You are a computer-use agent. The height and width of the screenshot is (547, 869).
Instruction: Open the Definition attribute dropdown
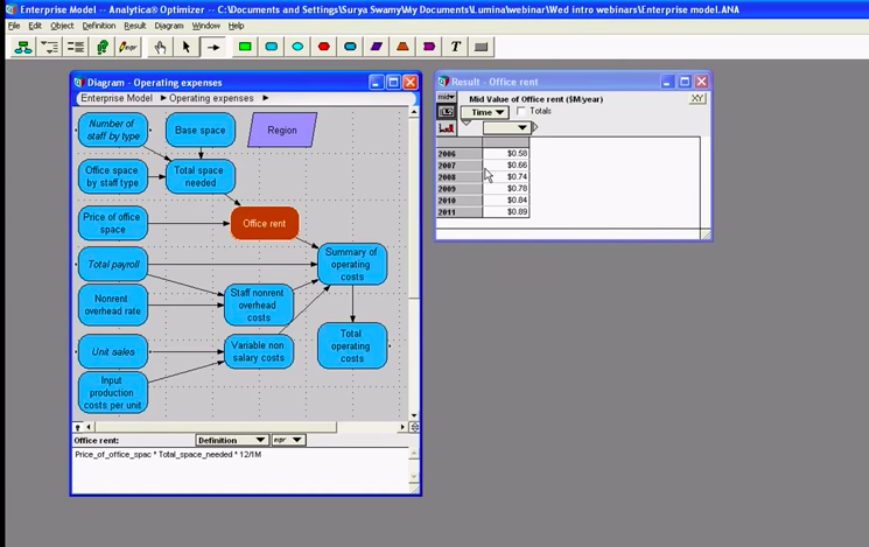(232, 440)
